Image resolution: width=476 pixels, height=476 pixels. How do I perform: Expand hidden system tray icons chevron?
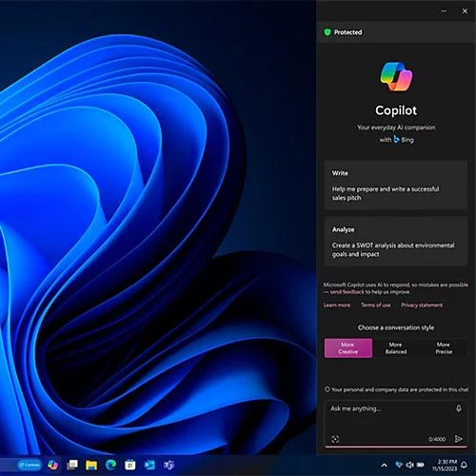pos(384,466)
